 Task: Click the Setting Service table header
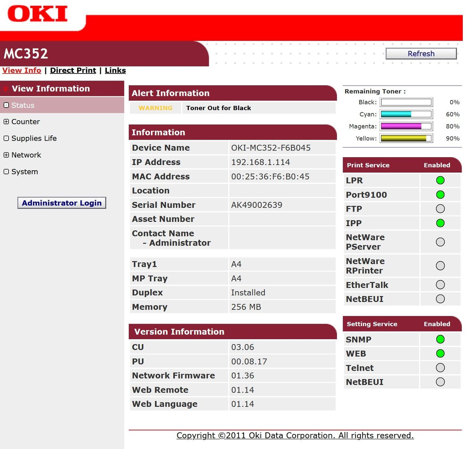point(402,324)
